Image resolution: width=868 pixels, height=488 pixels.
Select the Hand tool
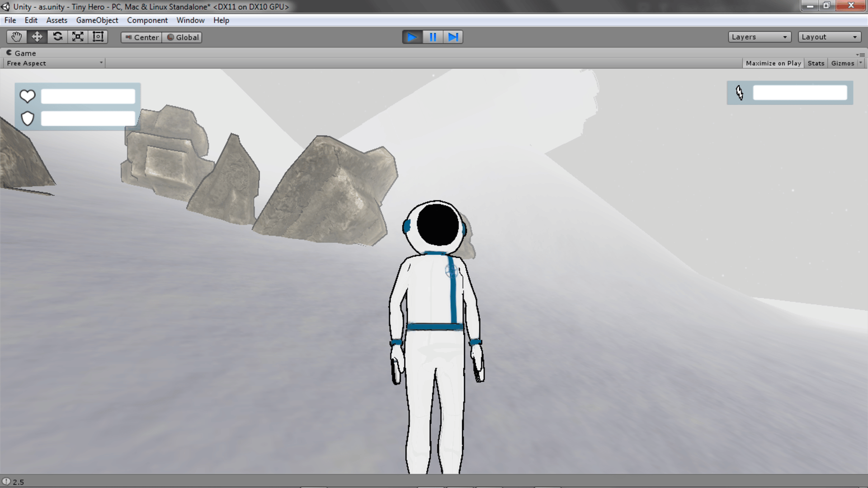[17, 37]
